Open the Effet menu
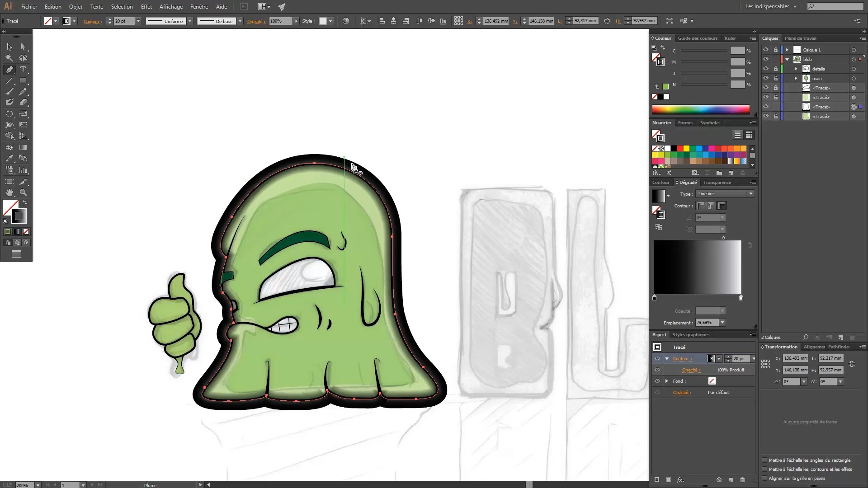Viewport: 868px width, 488px height. 146,7
